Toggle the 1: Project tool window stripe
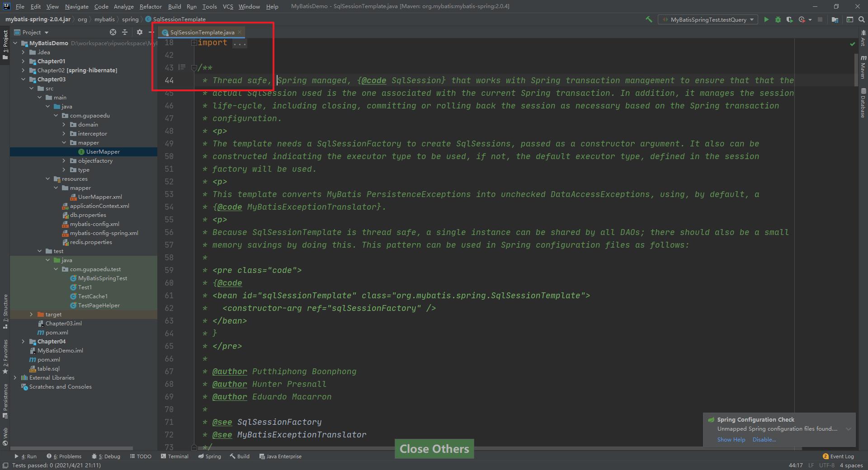The image size is (868, 470). coord(5,45)
